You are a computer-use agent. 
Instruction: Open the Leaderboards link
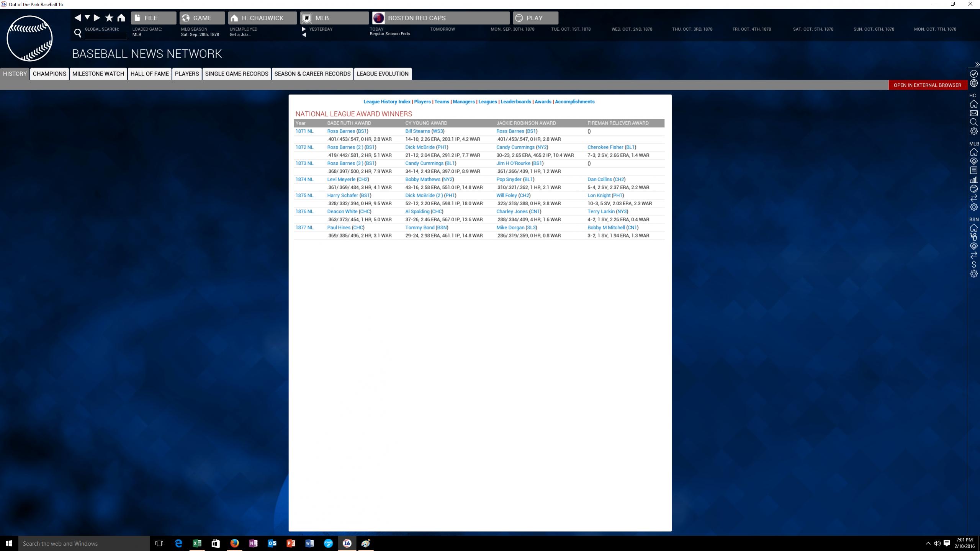click(x=515, y=101)
